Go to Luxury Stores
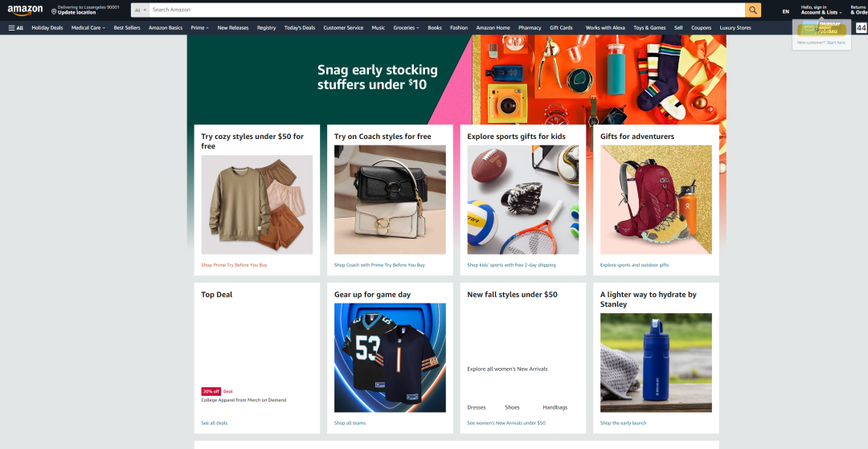The width and height of the screenshot is (868, 449). click(735, 27)
